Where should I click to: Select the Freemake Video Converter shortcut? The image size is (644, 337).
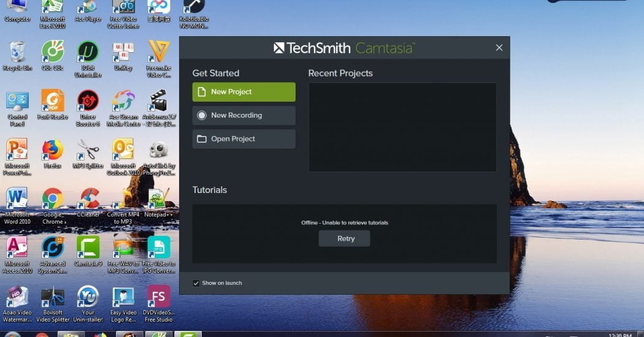pyautogui.click(x=158, y=59)
